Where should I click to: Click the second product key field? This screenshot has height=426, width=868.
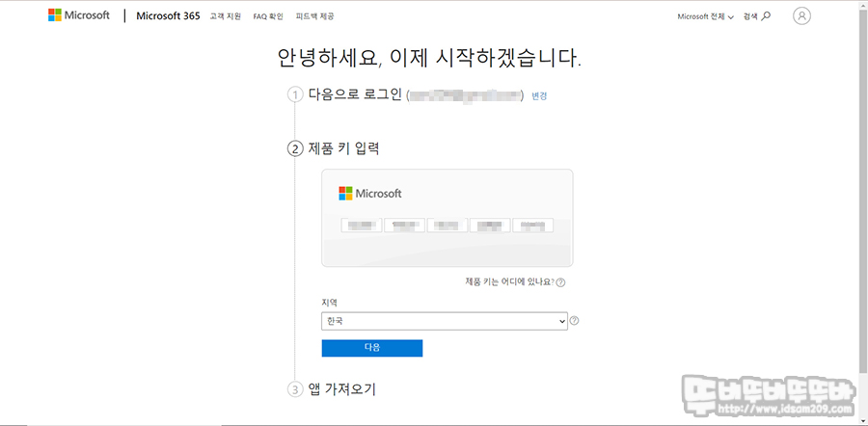pos(404,226)
